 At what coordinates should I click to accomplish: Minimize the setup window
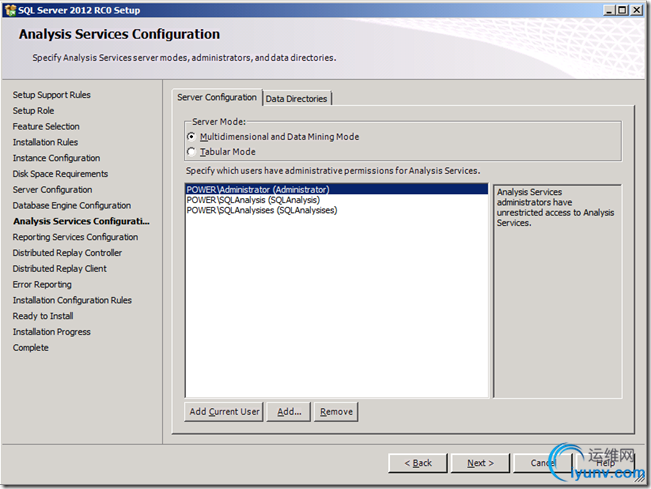click(x=609, y=10)
